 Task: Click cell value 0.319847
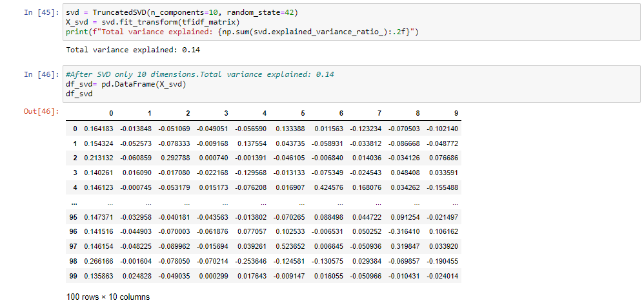pos(406,247)
